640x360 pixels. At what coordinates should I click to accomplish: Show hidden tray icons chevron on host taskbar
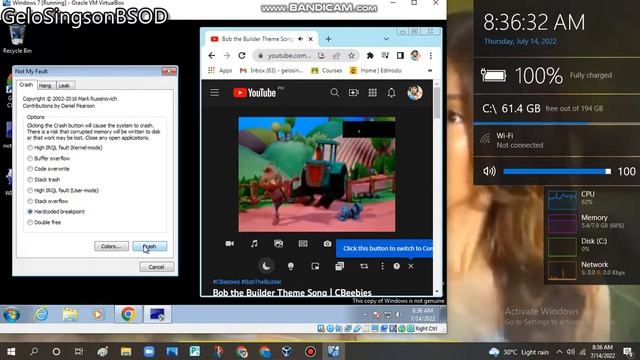[559, 352]
